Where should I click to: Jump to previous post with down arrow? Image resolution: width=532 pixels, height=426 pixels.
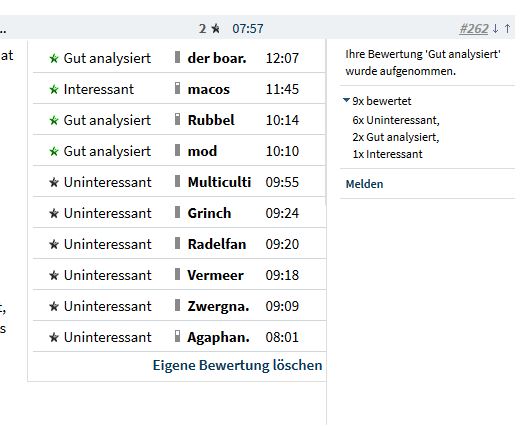(x=495, y=28)
